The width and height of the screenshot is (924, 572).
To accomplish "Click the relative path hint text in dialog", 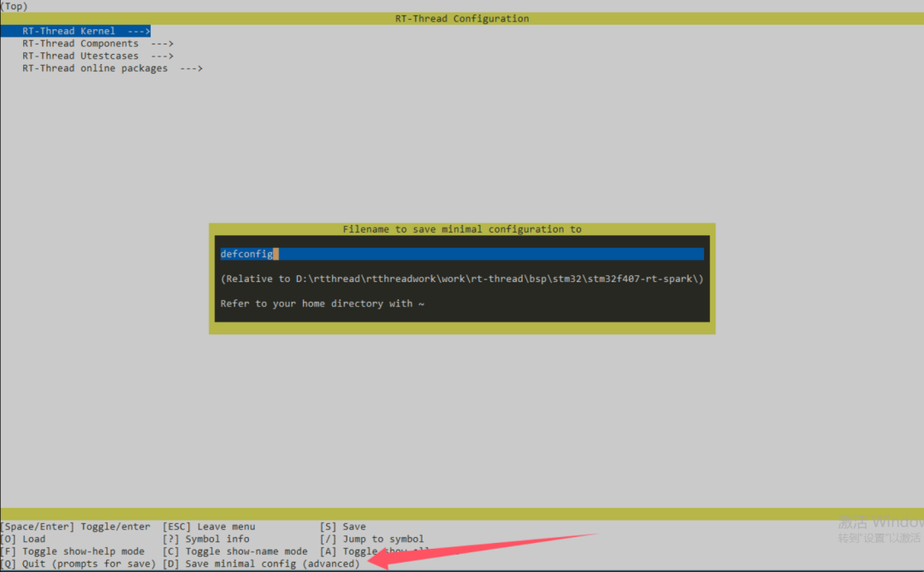I will (x=462, y=279).
